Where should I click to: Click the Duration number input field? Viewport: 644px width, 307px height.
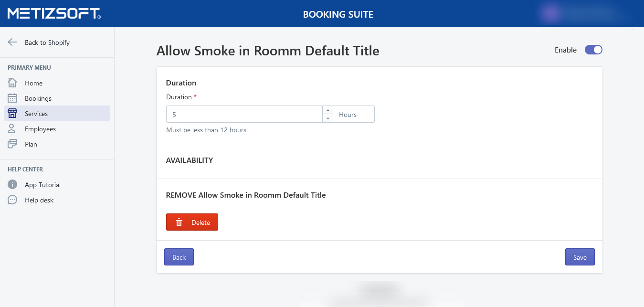tap(244, 115)
